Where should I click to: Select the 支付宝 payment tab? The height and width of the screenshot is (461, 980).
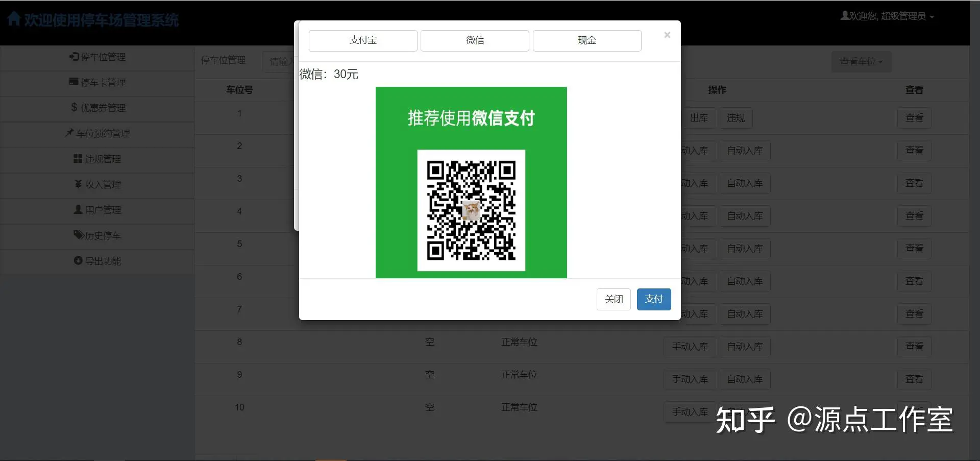[363, 40]
